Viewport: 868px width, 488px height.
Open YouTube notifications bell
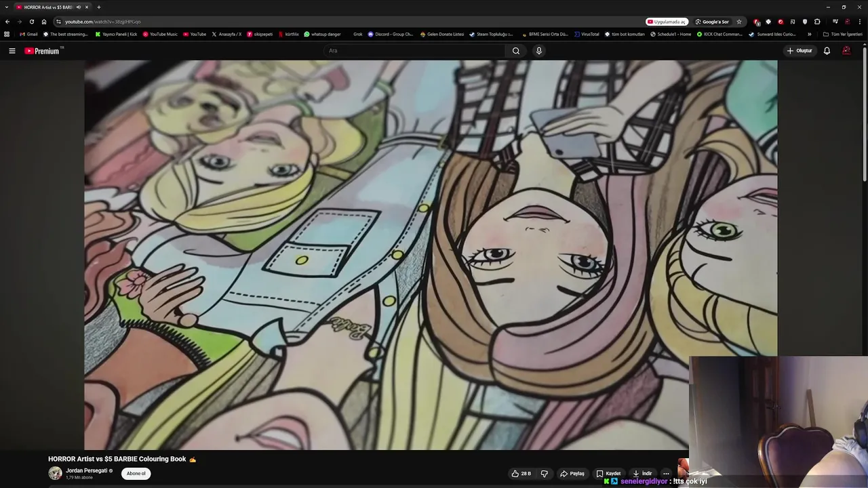(x=827, y=51)
